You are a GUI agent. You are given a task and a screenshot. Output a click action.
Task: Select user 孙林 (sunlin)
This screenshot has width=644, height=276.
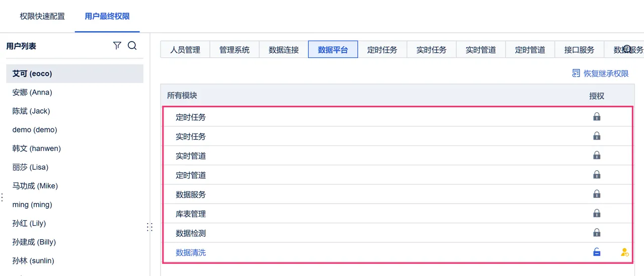click(x=75, y=260)
